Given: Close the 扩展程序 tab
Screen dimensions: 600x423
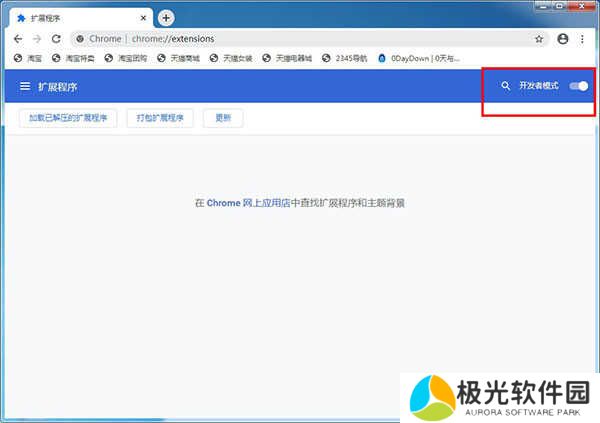Looking at the screenshot, I should [143, 18].
